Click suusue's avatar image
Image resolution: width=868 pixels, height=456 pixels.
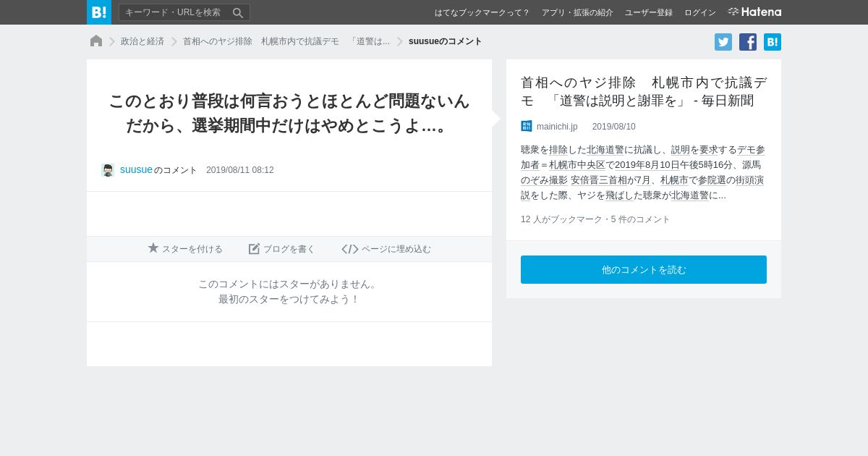(x=108, y=170)
